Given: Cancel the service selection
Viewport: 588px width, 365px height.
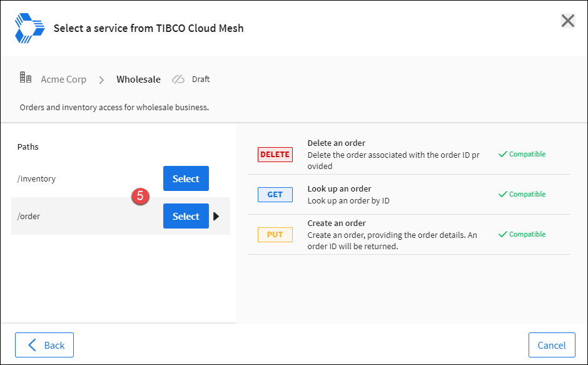Looking at the screenshot, I should coord(551,345).
